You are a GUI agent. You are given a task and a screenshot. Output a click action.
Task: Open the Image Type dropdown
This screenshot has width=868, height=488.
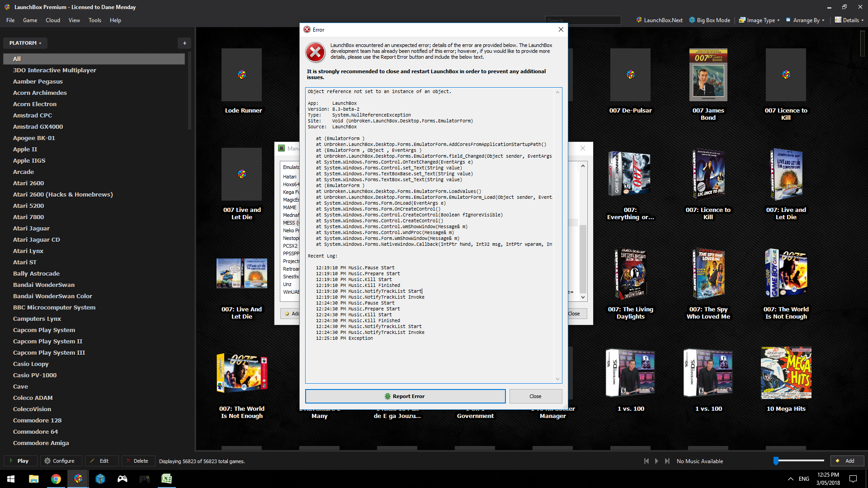pos(759,20)
